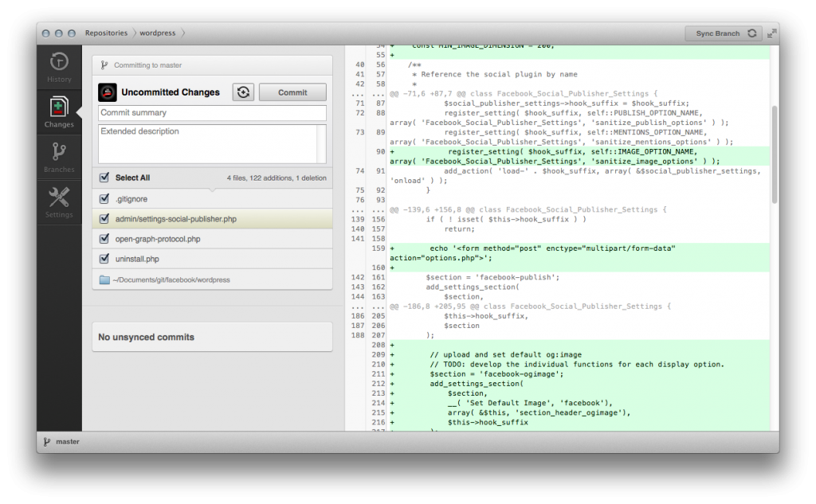Select admin/settings-social-publisher.php file row
Image resolution: width=816 pixels, height=504 pixels.
(x=212, y=218)
